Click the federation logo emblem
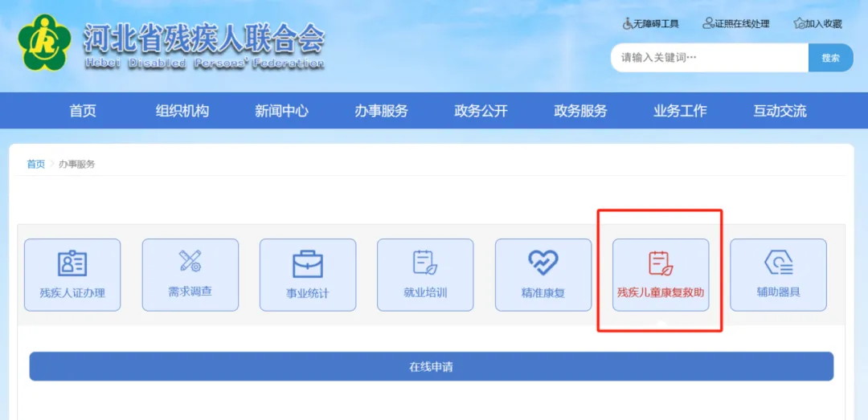 point(44,43)
